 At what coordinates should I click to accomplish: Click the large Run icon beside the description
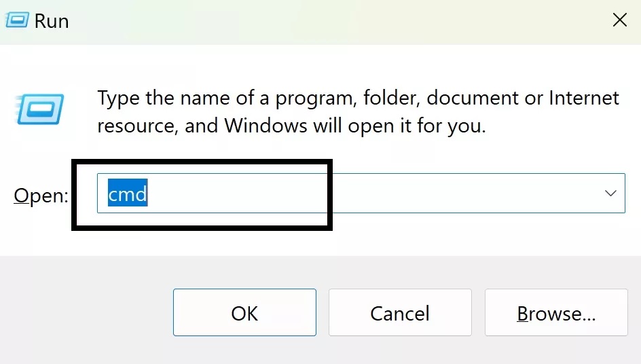point(39,109)
